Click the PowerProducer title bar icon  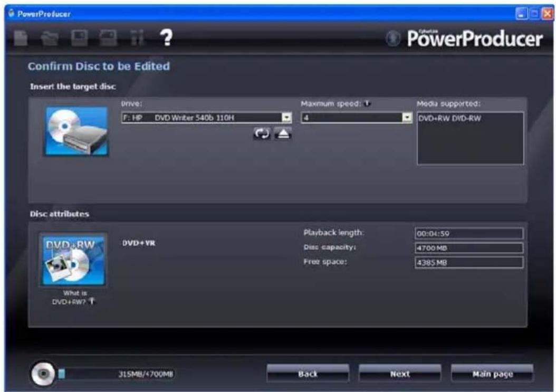[x=12, y=14]
